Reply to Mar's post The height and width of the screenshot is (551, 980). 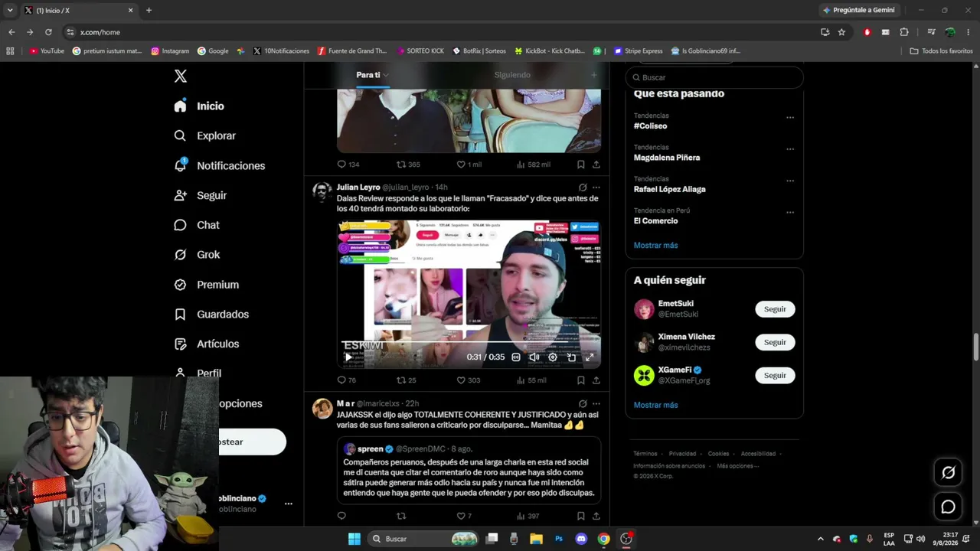point(341,516)
